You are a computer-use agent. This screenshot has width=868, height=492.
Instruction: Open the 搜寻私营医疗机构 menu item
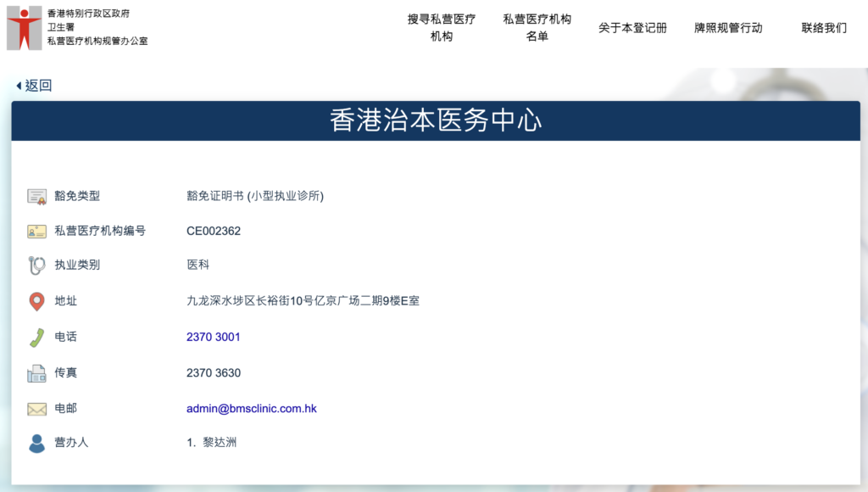pyautogui.click(x=441, y=27)
